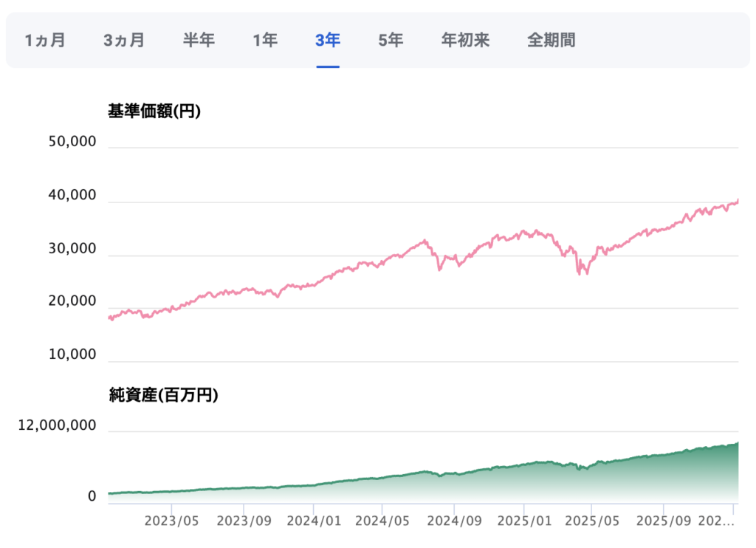Click the 10,000 y-axis price label

72,355
